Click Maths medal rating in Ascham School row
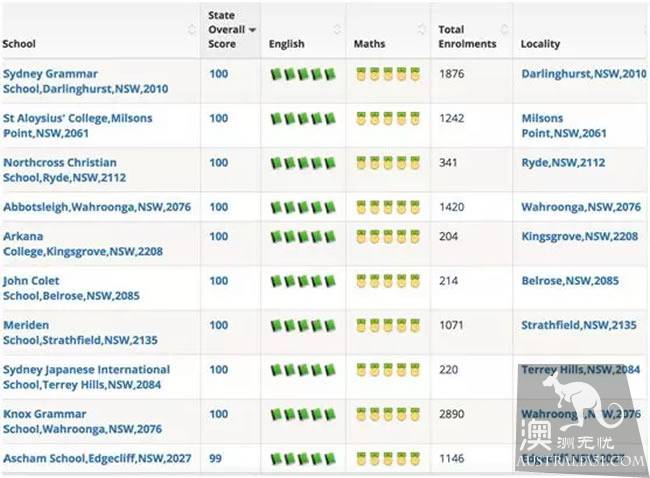 (388, 459)
